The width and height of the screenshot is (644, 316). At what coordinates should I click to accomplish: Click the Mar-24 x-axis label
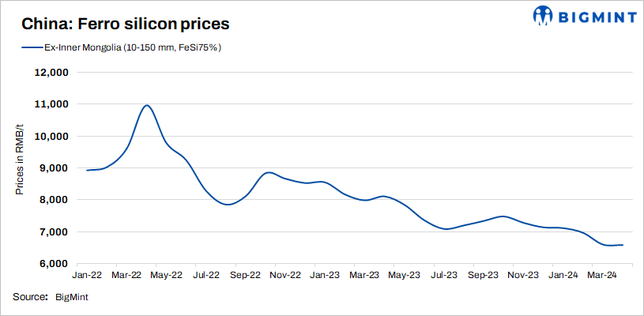click(x=601, y=276)
